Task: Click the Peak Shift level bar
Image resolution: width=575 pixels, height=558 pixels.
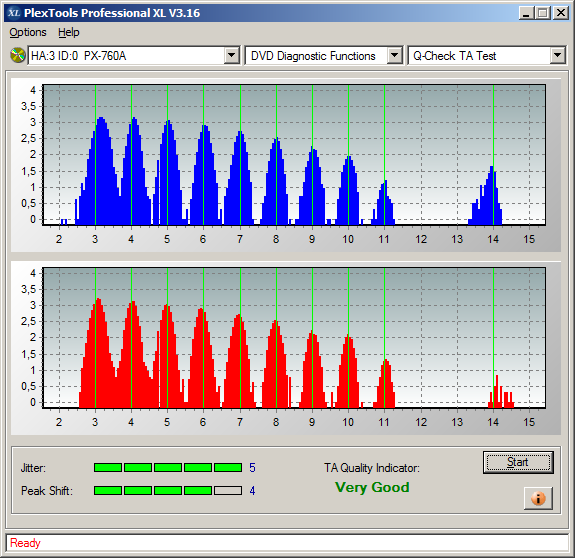Action: point(168,491)
